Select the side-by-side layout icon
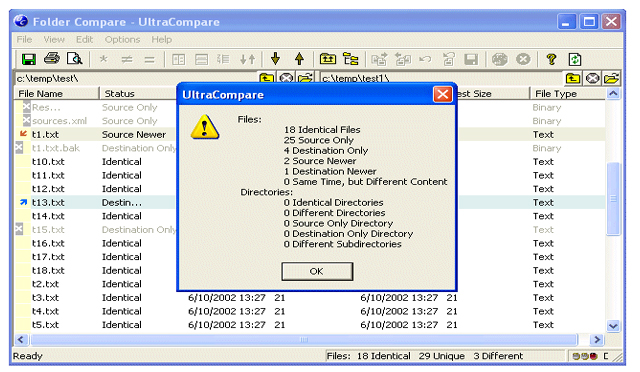640x372 pixels. pos(178,60)
